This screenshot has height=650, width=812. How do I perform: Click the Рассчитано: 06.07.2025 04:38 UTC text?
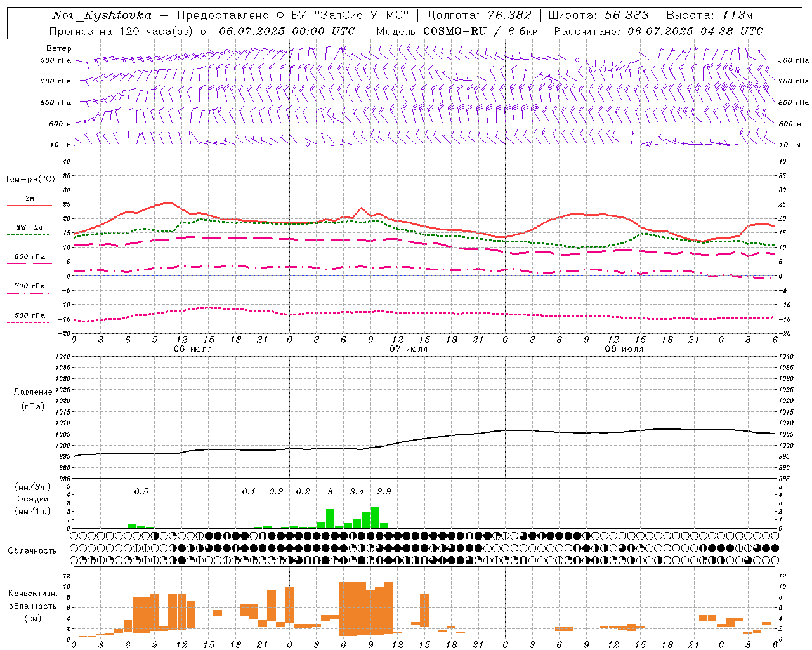(x=658, y=31)
